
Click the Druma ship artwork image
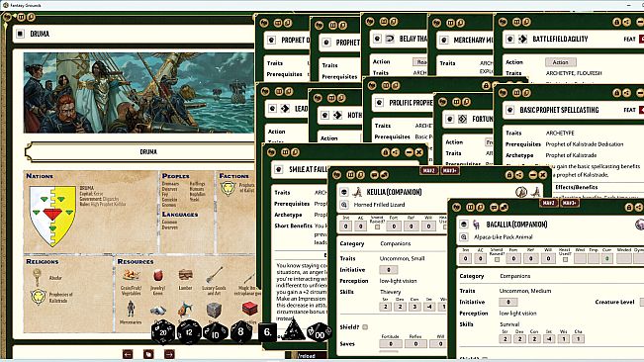[x=138, y=92]
